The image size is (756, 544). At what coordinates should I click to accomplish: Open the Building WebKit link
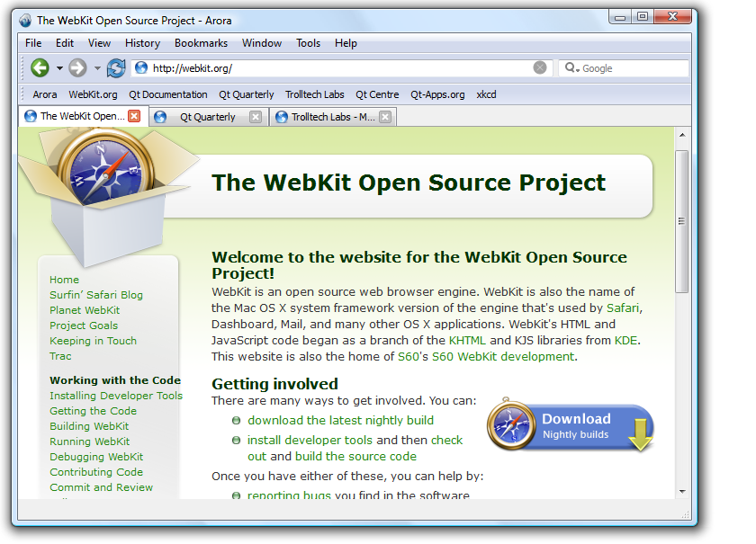(x=89, y=426)
